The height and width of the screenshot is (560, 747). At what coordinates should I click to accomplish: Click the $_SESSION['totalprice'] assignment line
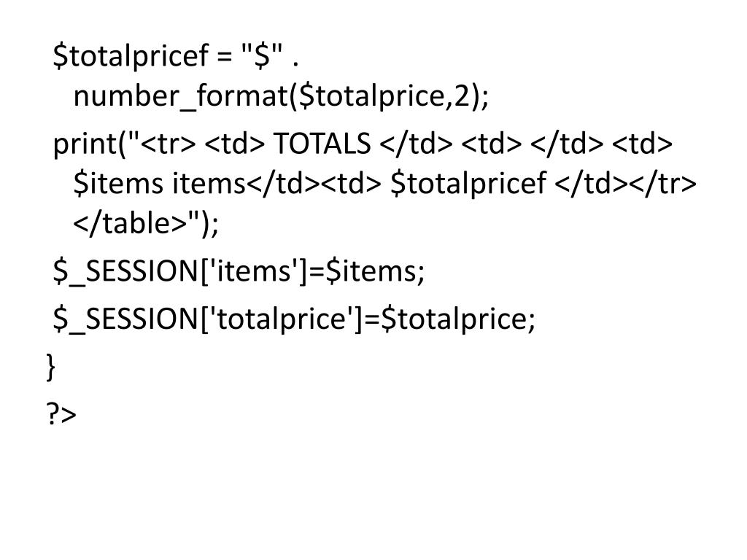tap(294, 319)
